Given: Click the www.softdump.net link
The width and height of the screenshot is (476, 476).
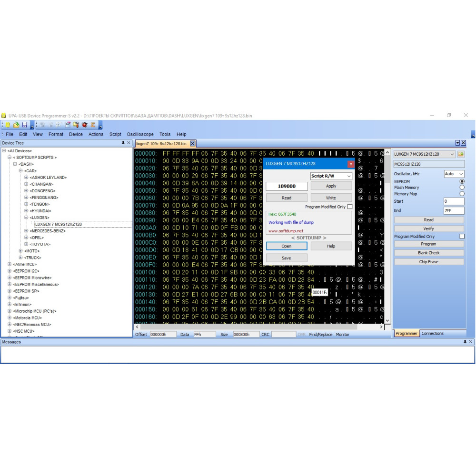Looking at the screenshot, I should point(286,231).
